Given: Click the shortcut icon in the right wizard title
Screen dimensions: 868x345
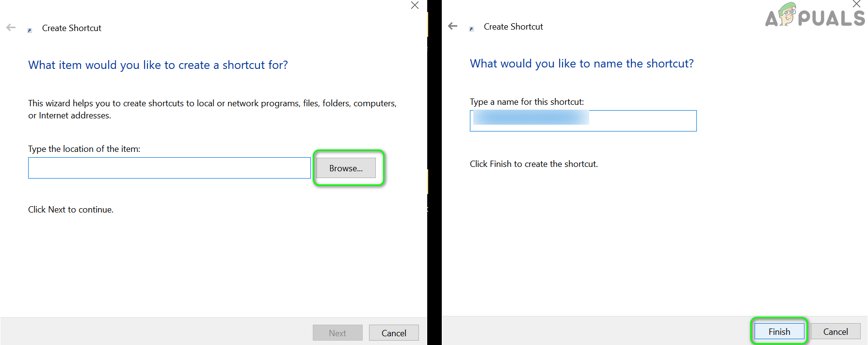Looking at the screenshot, I should [x=471, y=29].
